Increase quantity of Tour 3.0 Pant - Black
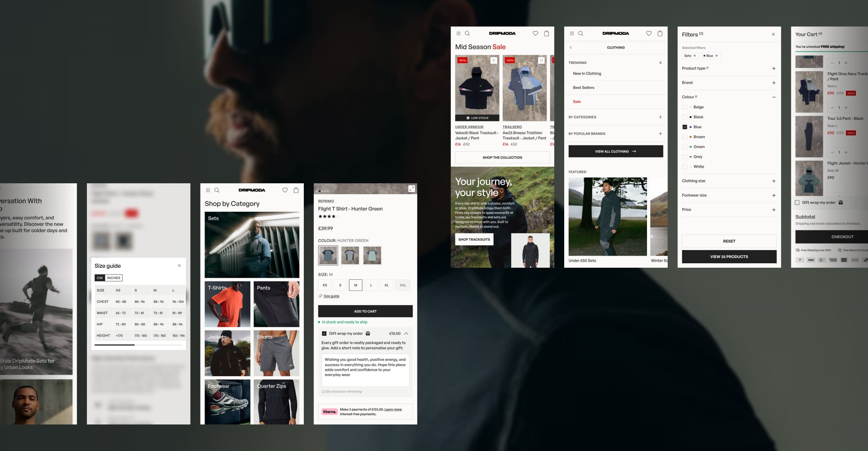 pos(846,152)
